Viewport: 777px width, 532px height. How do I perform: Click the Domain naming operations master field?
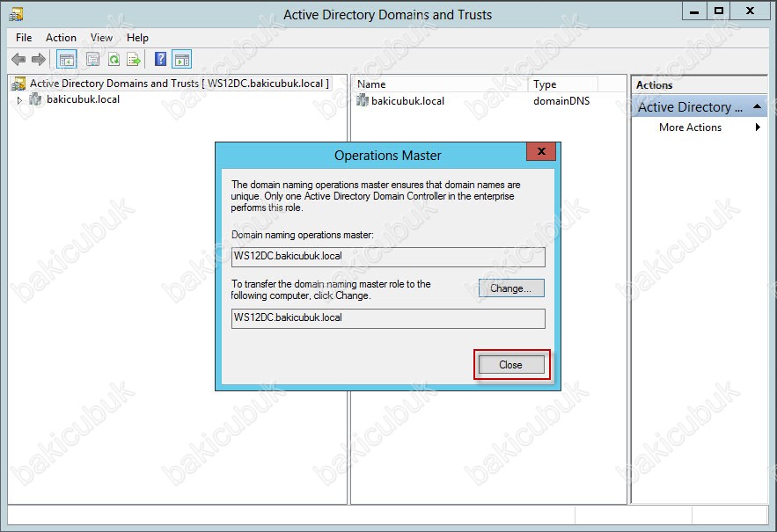pos(388,257)
